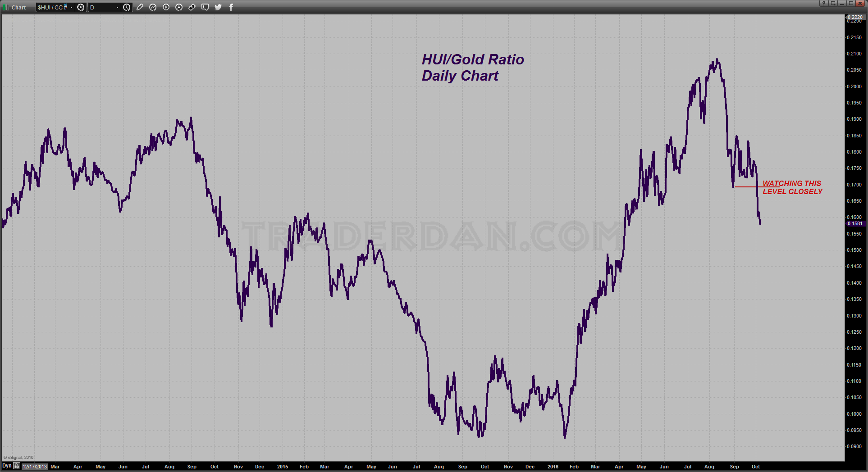Open the studies line-chart icon menu
The width and height of the screenshot is (868, 472).
[153, 7]
